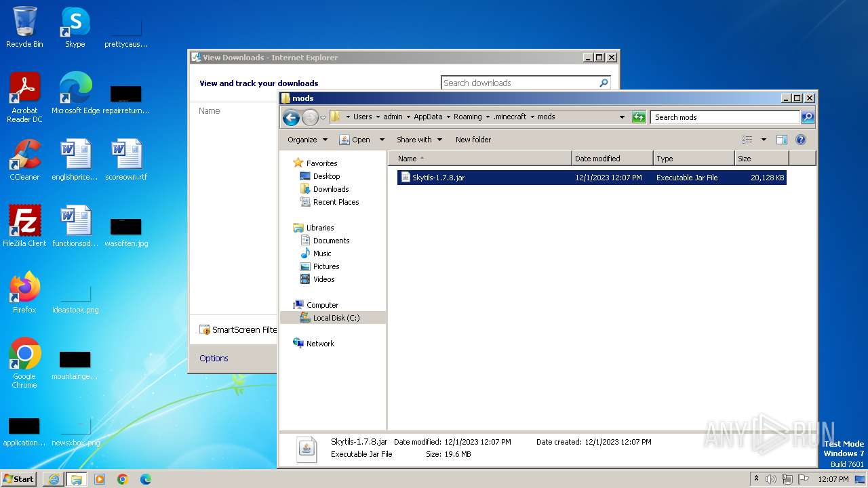Viewport: 868px width, 488px height.
Task: Expand the Open button dropdown arrow
Action: tap(382, 140)
